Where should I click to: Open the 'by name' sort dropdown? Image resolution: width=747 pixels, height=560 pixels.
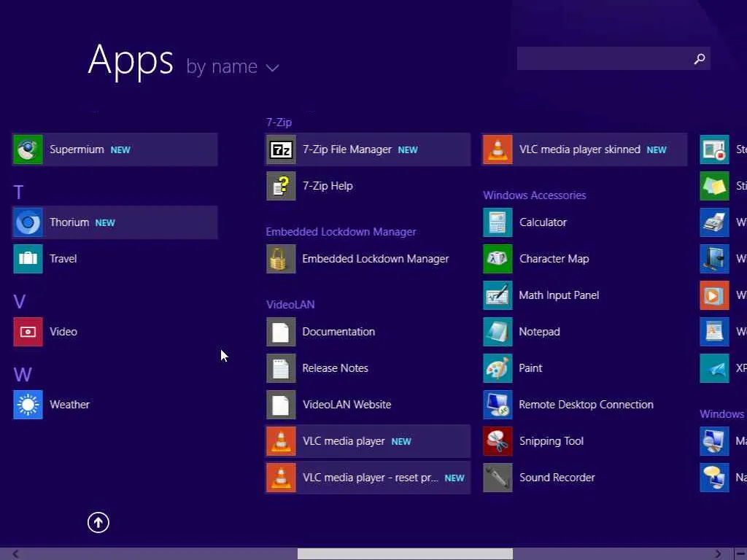[233, 66]
